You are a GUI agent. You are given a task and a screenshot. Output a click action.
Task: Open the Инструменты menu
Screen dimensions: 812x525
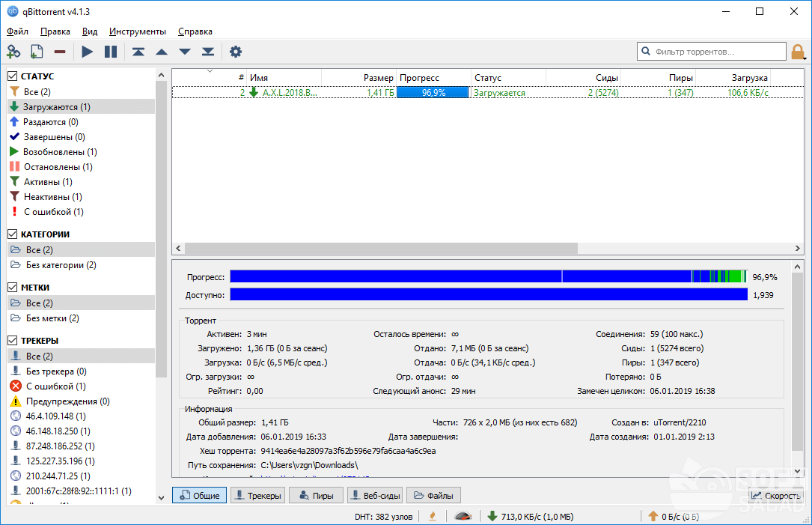[x=137, y=31]
